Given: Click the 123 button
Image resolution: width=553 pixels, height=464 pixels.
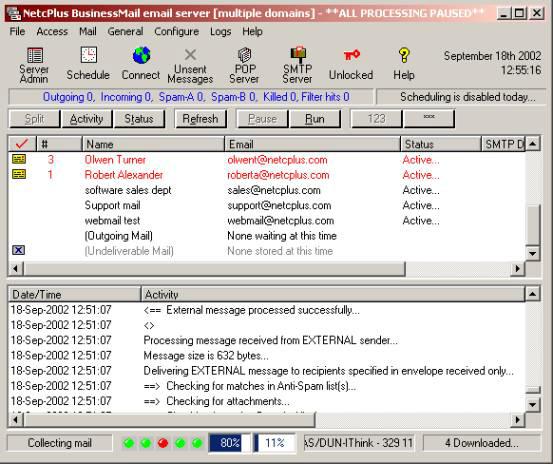Looking at the screenshot, I should (376, 119).
